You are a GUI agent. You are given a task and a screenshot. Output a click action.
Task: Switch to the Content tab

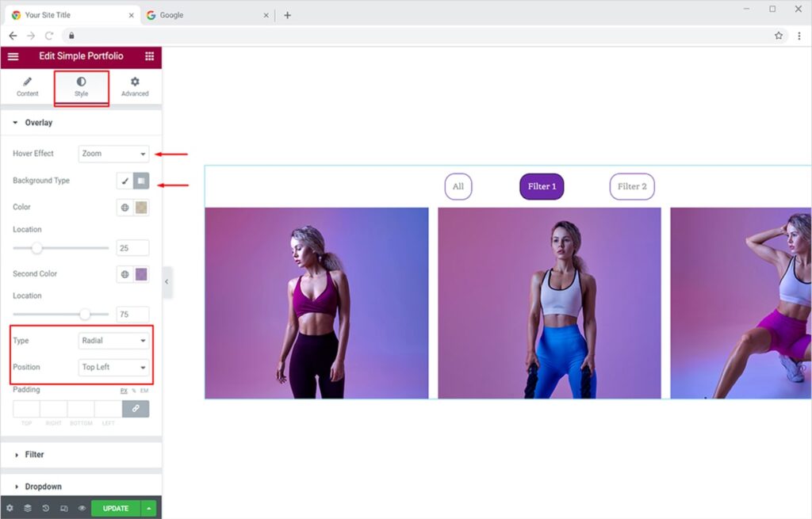click(x=27, y=87)
